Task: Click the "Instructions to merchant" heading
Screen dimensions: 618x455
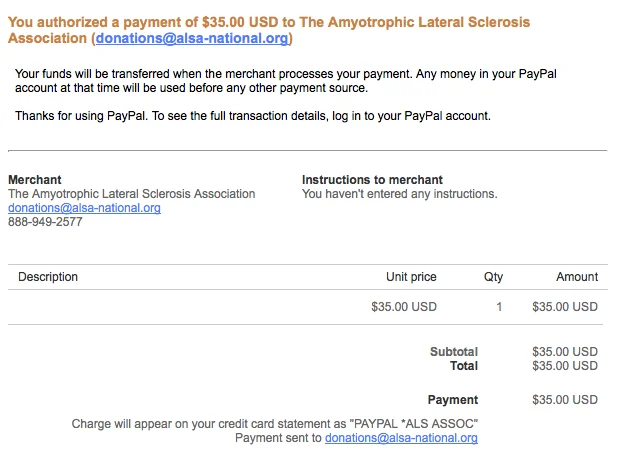Action: (x=372, y=180)
